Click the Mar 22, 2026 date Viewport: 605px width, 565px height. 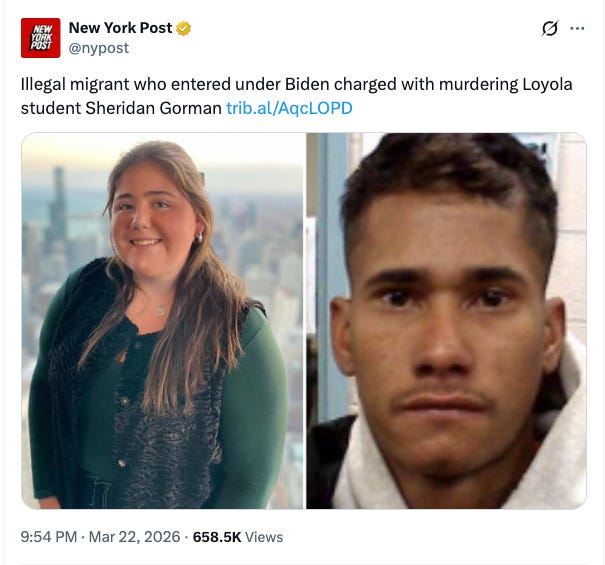(135, 537)
